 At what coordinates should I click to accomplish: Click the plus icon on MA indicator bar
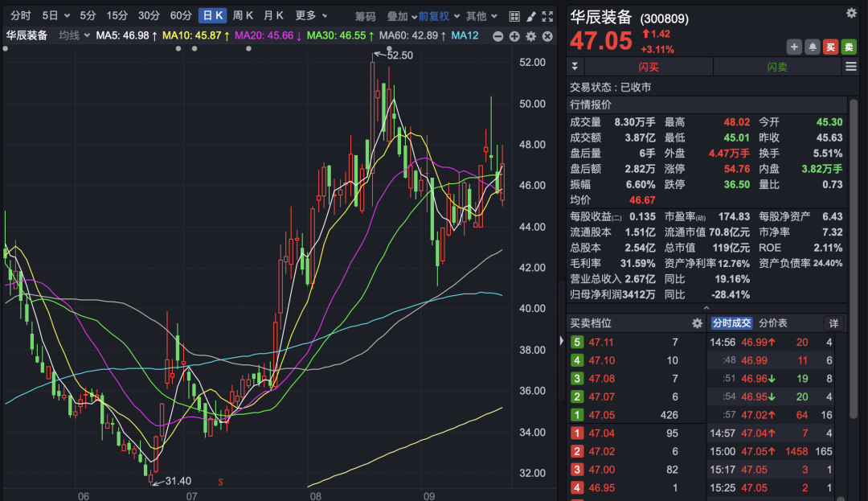click(514, 35)
